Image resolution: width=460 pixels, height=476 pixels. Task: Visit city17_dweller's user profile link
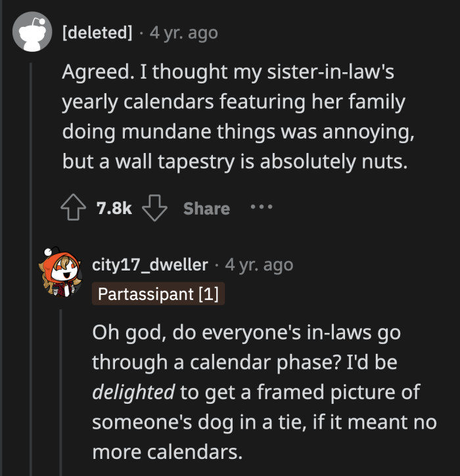150,265
